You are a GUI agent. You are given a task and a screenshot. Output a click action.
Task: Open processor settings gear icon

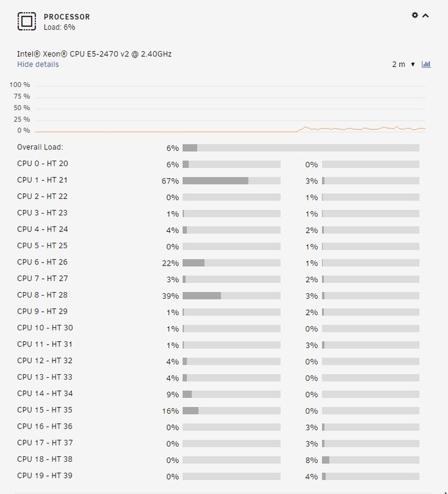pos(415,15)
